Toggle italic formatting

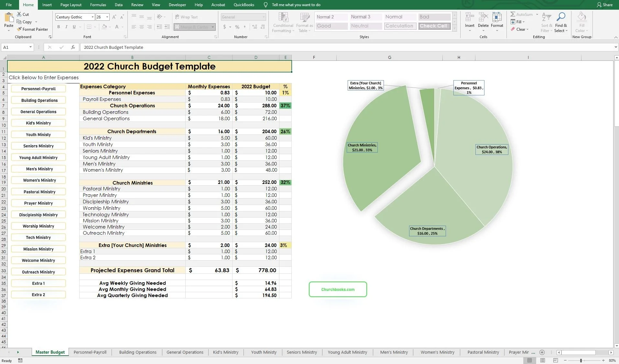pos(66,27)
